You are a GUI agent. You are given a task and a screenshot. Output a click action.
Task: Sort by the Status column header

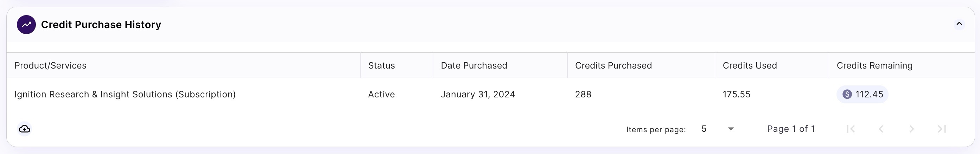point(381,65)
